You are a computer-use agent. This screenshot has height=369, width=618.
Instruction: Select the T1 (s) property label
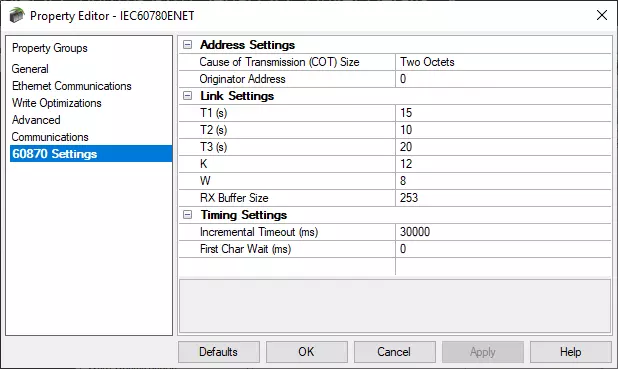(x=213, y=113)
